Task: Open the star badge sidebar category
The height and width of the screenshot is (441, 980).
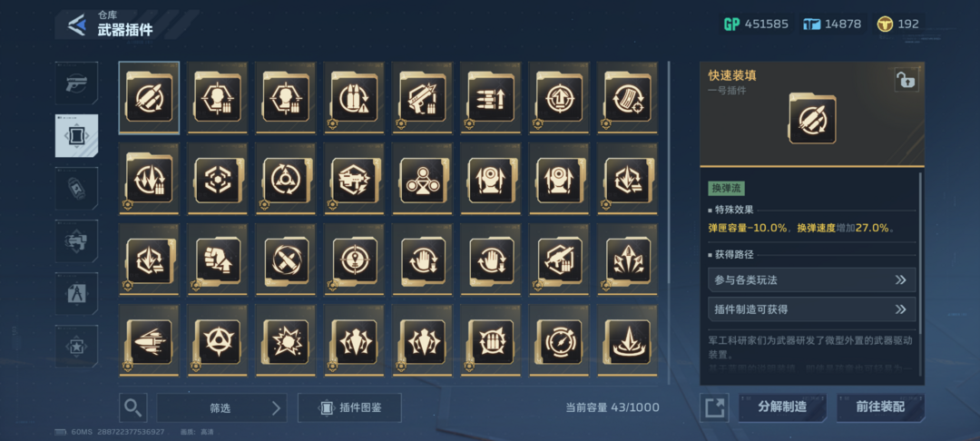Action: click(76, 346)
